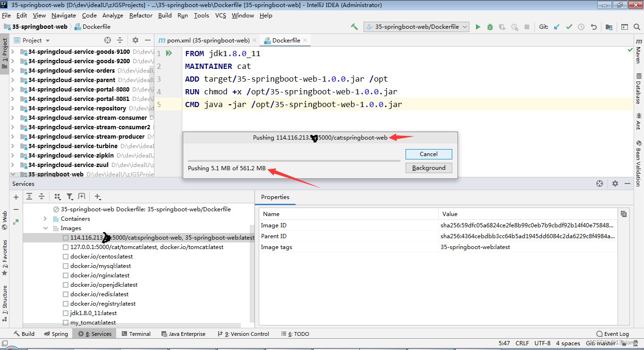Open the Database tool window tab
Image resolution: width=644 pixels, height=350 pixels.
[x=639, y=88]
